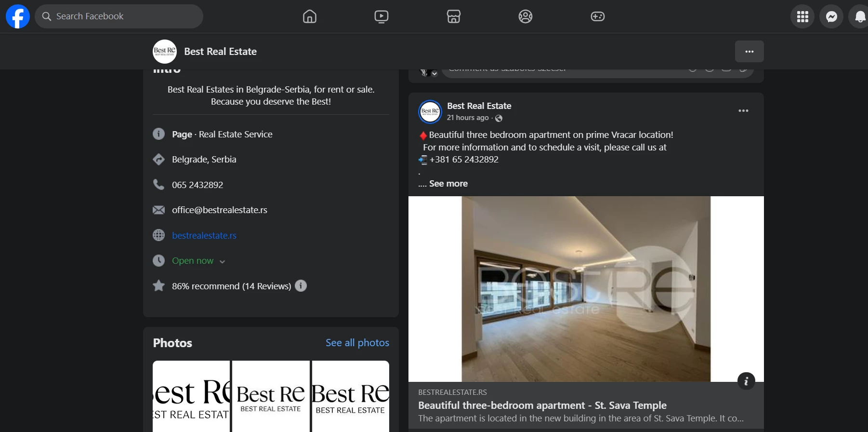Open the first Best RE photo thumbnail
Viewport: 868px width, 432px height.
[191, 396]
